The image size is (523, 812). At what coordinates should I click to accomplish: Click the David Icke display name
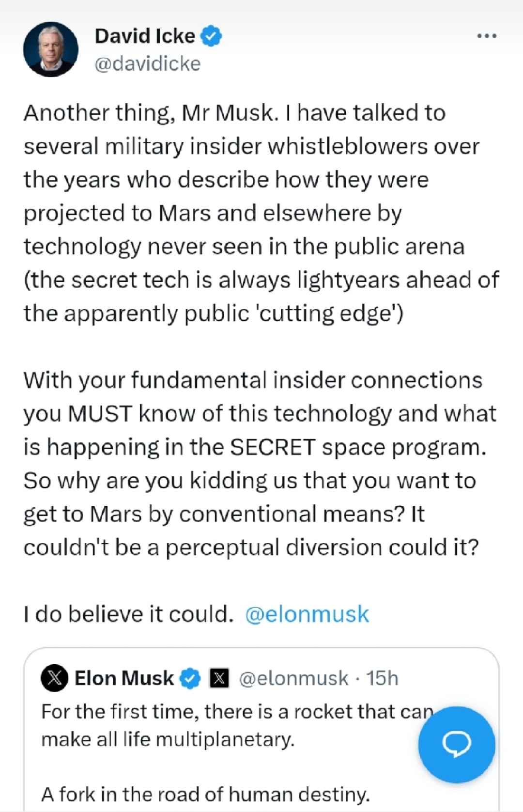pyautogui.click(x=145, y=36)
